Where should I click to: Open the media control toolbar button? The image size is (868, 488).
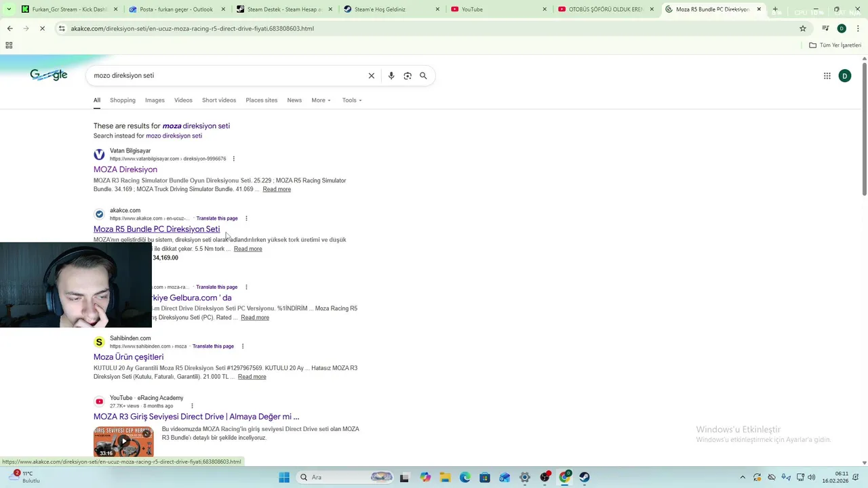825,28
